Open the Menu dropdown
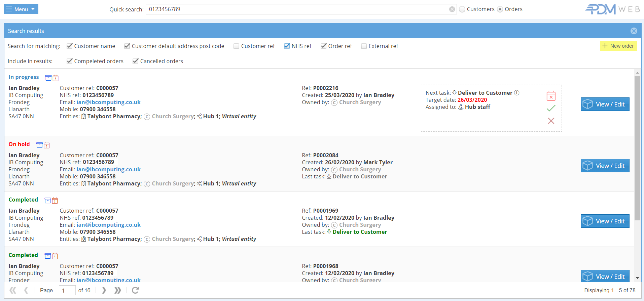This screenshot has width=644, height=301. (x=21, y=9)
